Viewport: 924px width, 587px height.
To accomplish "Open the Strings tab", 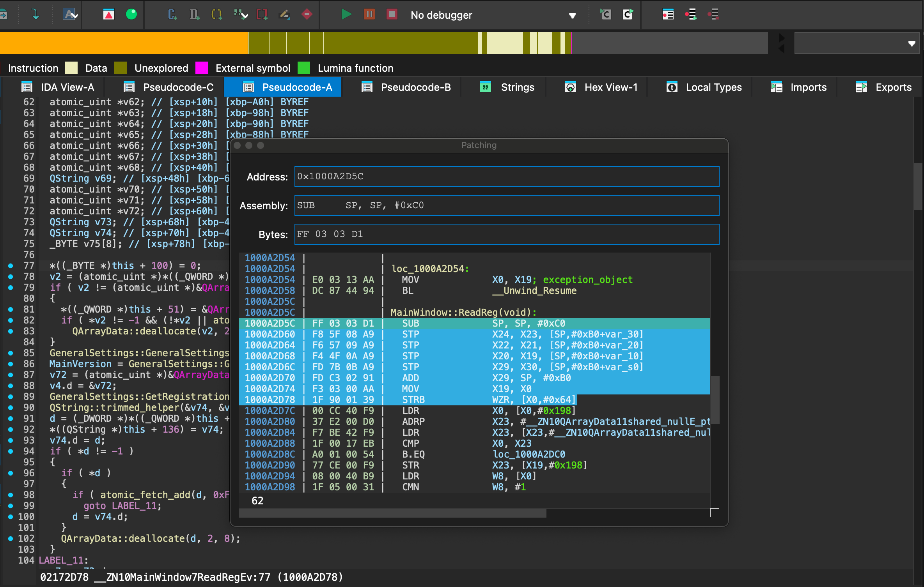I will pyautogui.click(x=507, y=87).
